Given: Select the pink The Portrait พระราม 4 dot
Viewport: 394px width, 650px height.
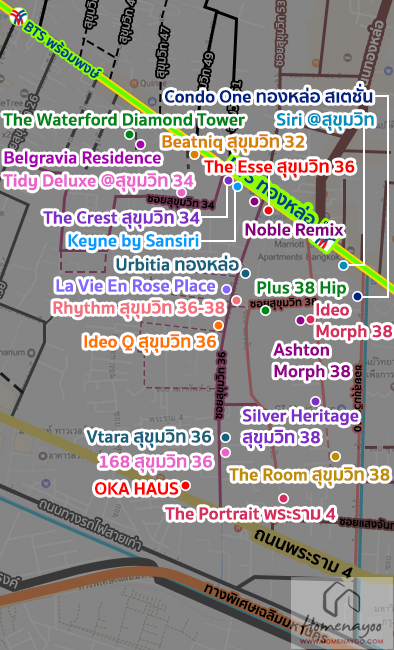Looking at the screenshot, I should click(x=283, y=498).
